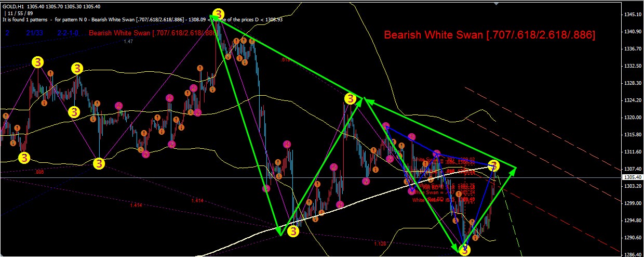Click the blue "21/33" label
The image size is (644, 257).
point(34,33)
